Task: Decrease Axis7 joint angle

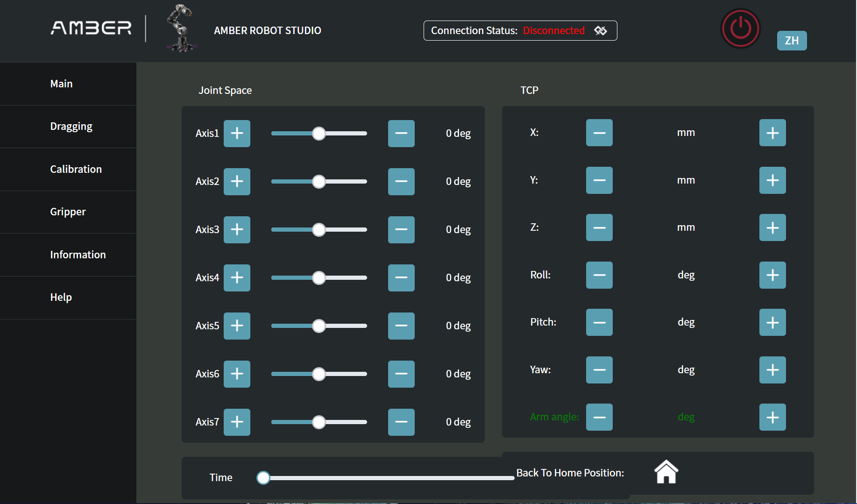Action: pos(401,422)
